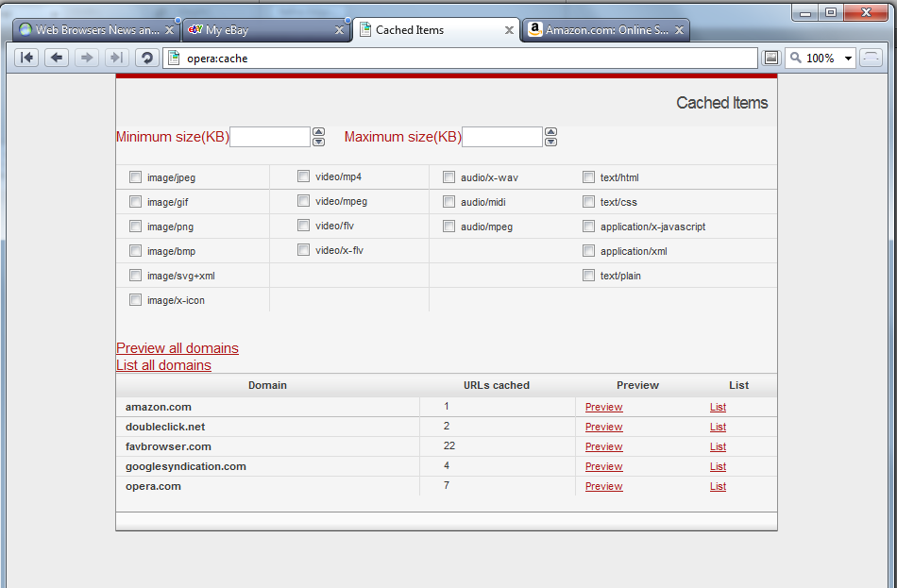
Task: Click the Forward arrow button
Action: [87, 59]
